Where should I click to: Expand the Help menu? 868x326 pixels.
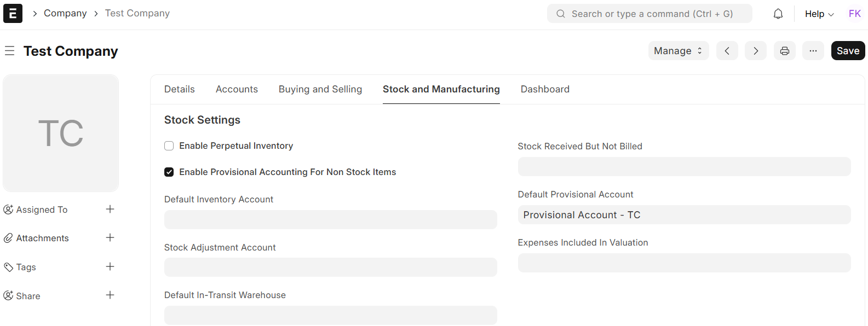point(819,14)
